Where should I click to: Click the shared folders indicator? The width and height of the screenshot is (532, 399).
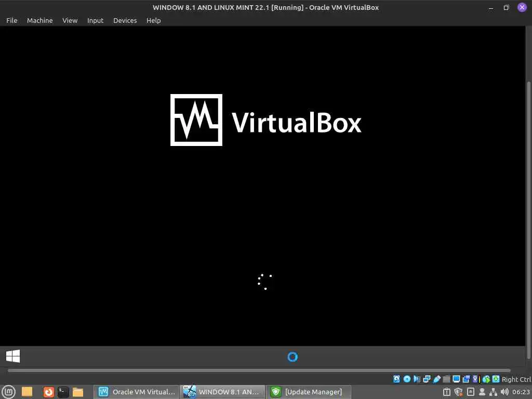(446, 379)
